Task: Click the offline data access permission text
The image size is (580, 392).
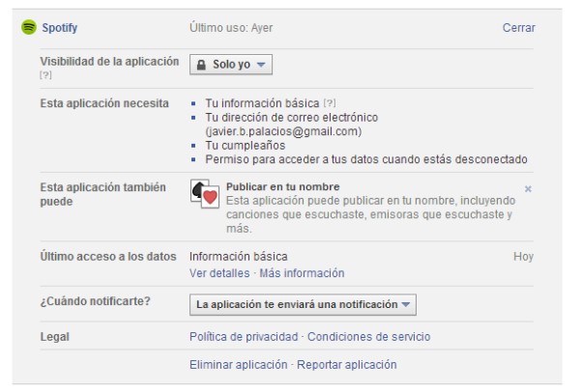Action: (x=366, y=159)
